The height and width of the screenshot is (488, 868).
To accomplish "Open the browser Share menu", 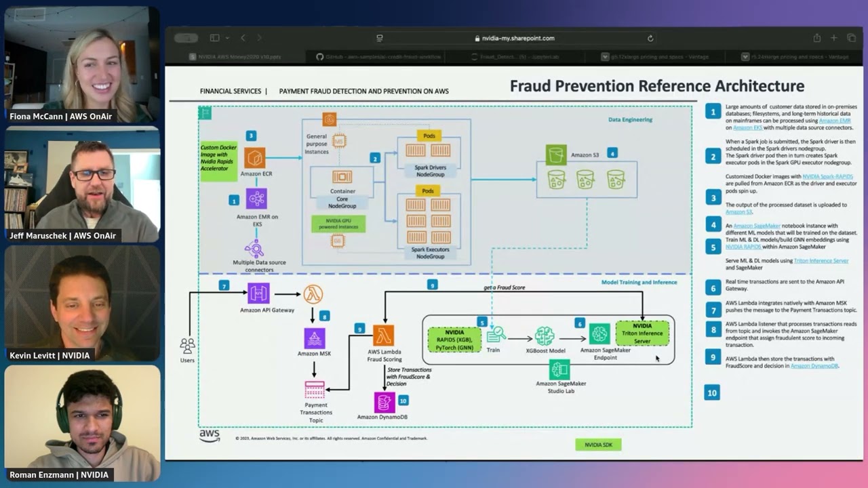I will coord(817,38).
